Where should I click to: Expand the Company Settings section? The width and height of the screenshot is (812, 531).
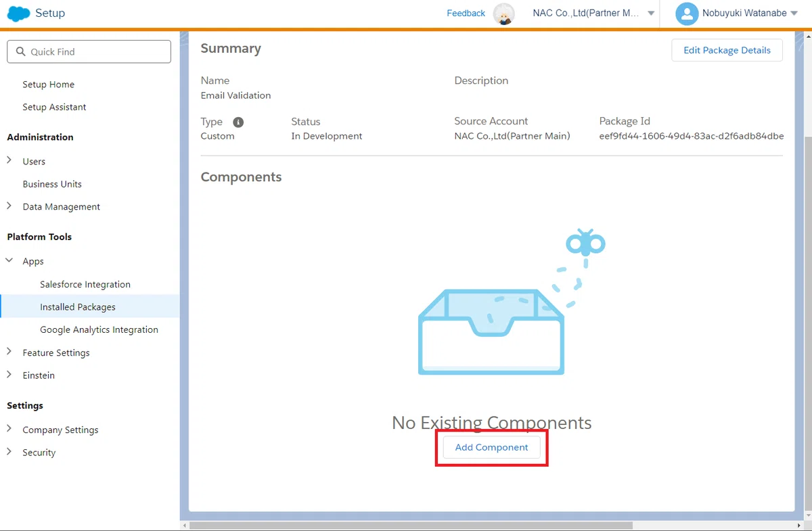point(9,429)
